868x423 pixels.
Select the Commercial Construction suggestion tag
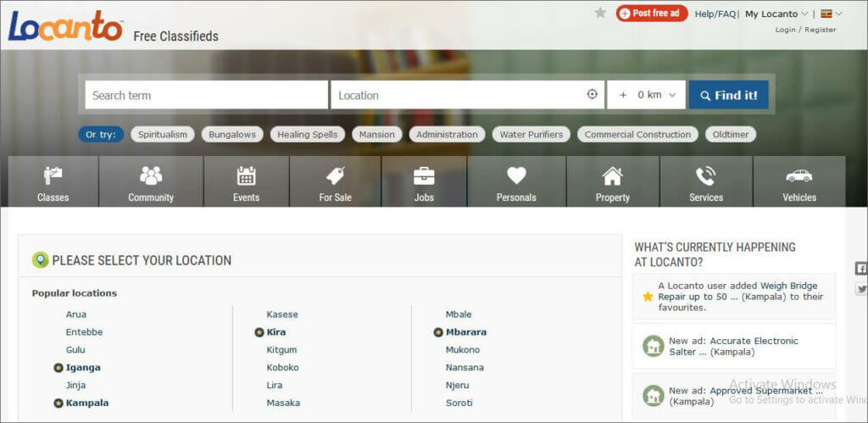pyautogui.click(x=637, y=135)
